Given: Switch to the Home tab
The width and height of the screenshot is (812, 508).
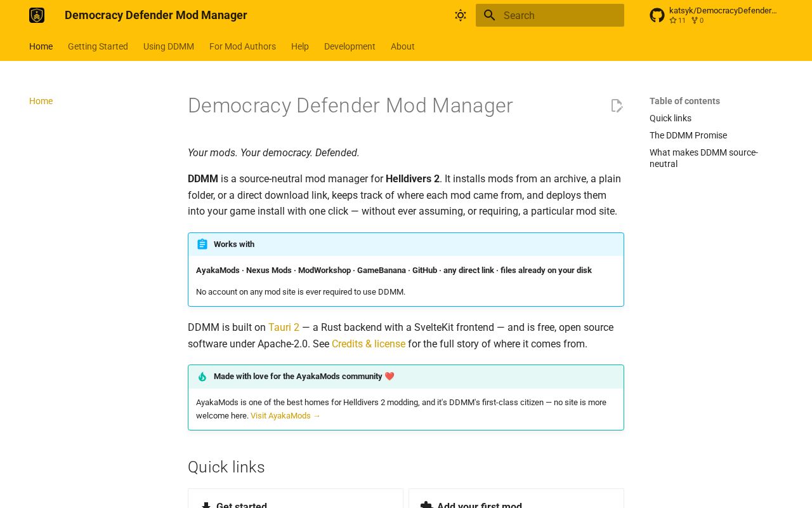Looking at the screenshot, I should point(41,46).
